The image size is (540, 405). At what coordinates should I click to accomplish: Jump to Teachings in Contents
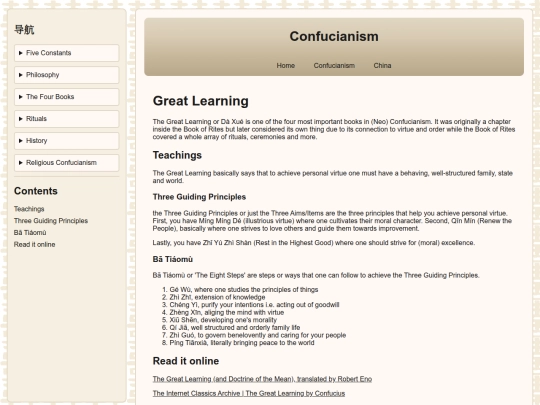coord(29,209)
